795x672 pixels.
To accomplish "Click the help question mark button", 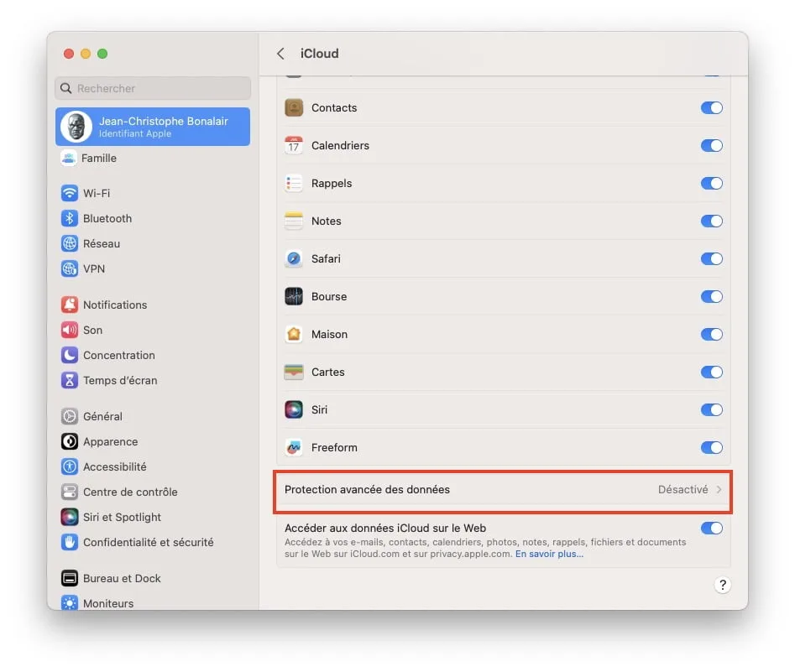I will (x=723, y=585).
